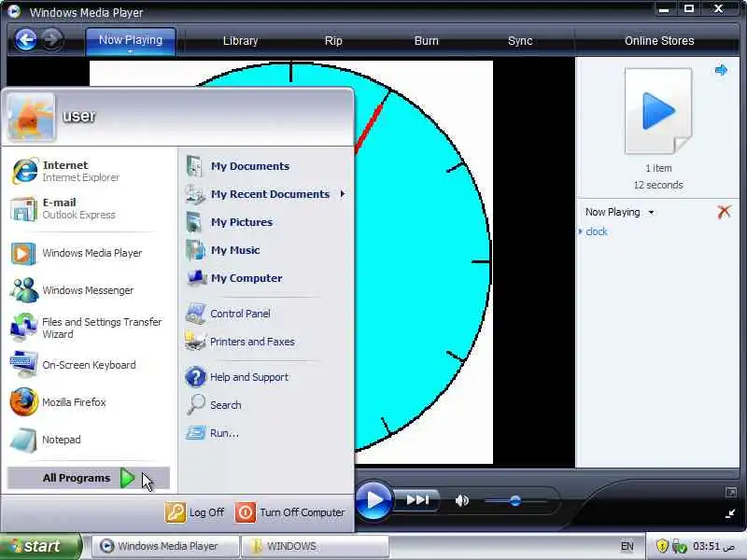Open My Documents folder
Image resolution: width=747 pixels, height=560 pixels.
(x=266, y=166)
